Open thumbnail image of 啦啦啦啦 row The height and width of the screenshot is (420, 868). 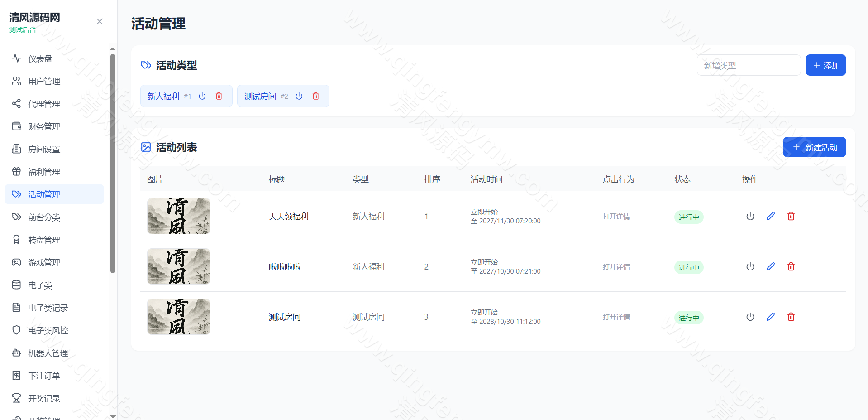click(179, 266)
